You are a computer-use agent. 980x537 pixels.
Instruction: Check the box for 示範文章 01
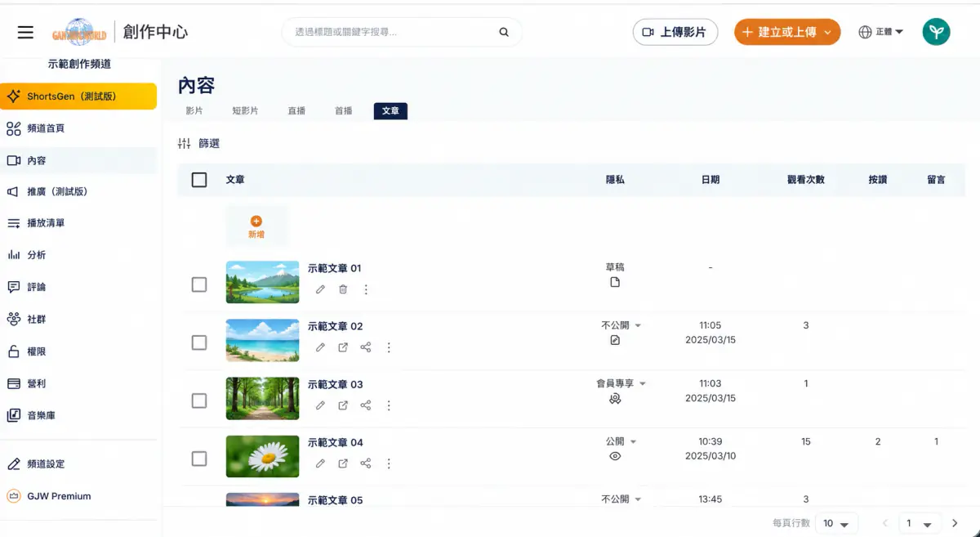tap(199, 284)
